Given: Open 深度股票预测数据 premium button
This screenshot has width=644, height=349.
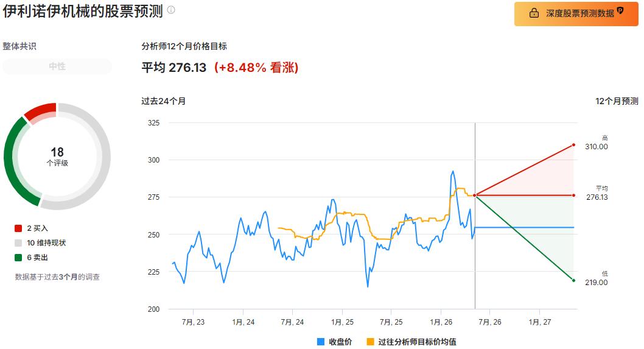Looking at the screenshot, I should pos(576,13).
